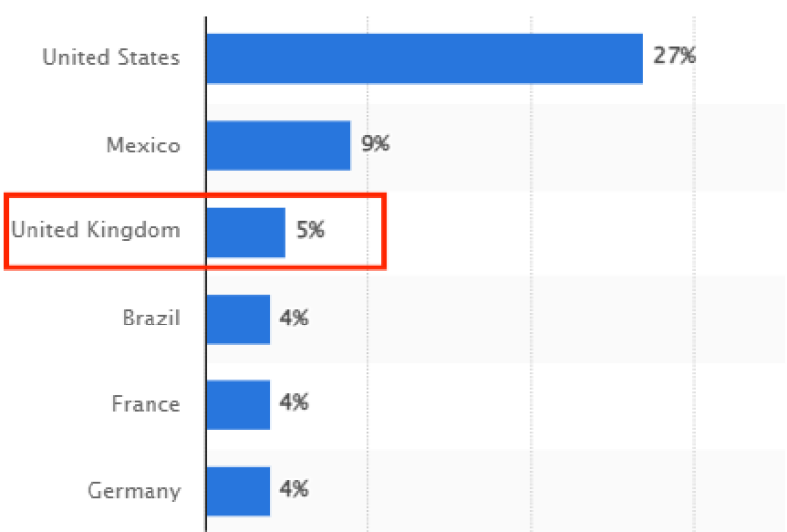The width and height of the screenshot is (787, 532).
Task: Click the 4% label beside Germany
Action: (294, 489)
